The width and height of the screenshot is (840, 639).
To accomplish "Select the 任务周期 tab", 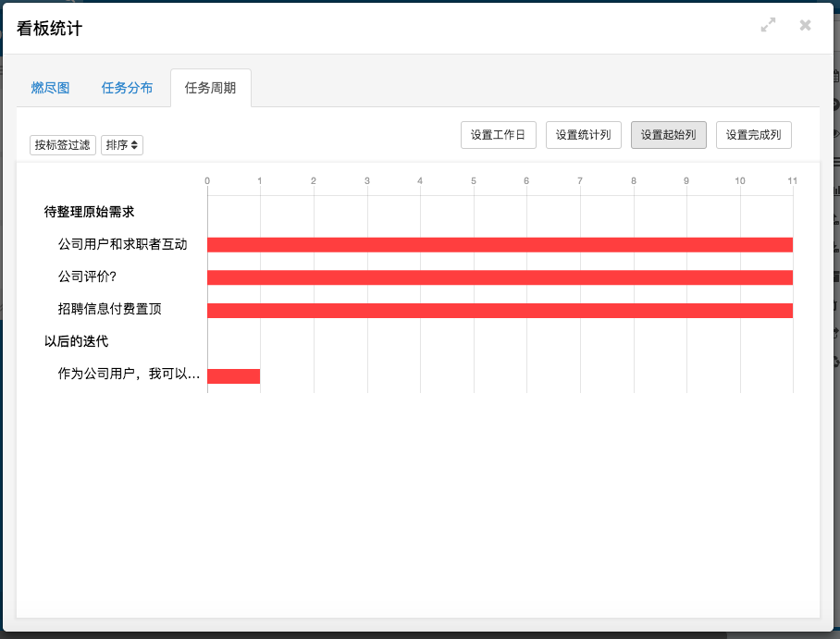I will pyautogui.click(x=211, y=88).
